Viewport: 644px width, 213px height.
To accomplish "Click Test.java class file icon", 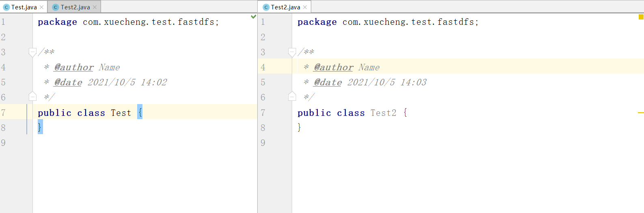I will coord(6,7).
